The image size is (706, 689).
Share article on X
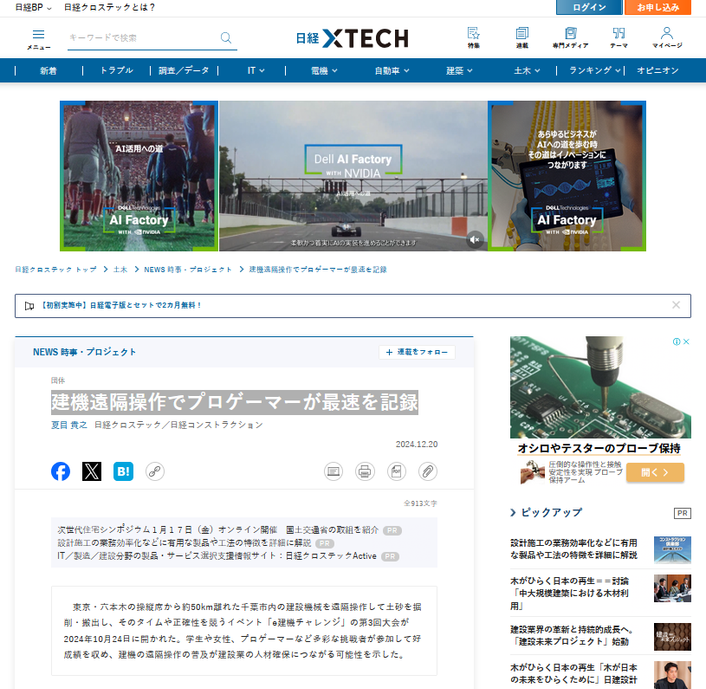click(x=92, y=471)
